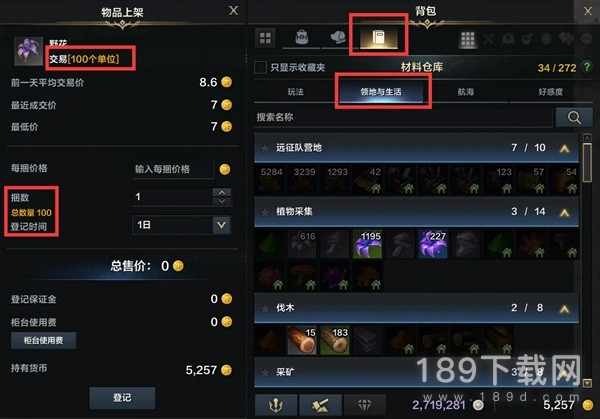
Task: Open the four-square grid view icon
Action: pos(265,37)
